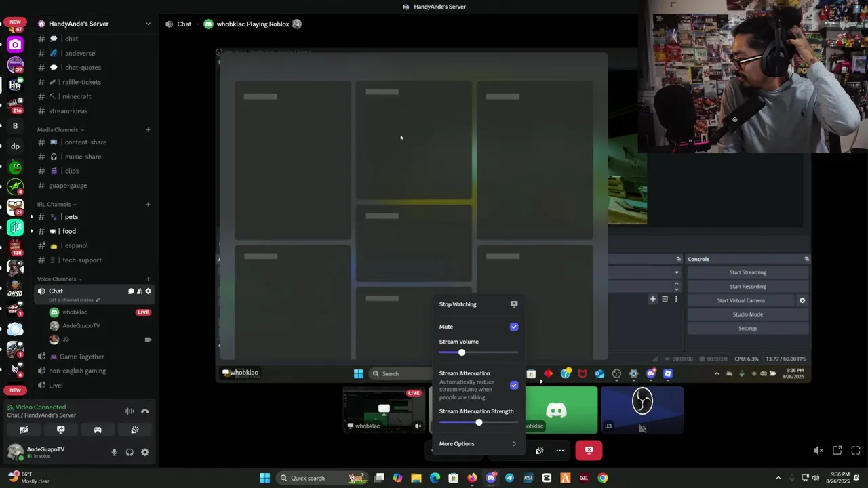Click Start Recording in streamed OBS Controls
The image size is (868, 488).
coord(748,287)
